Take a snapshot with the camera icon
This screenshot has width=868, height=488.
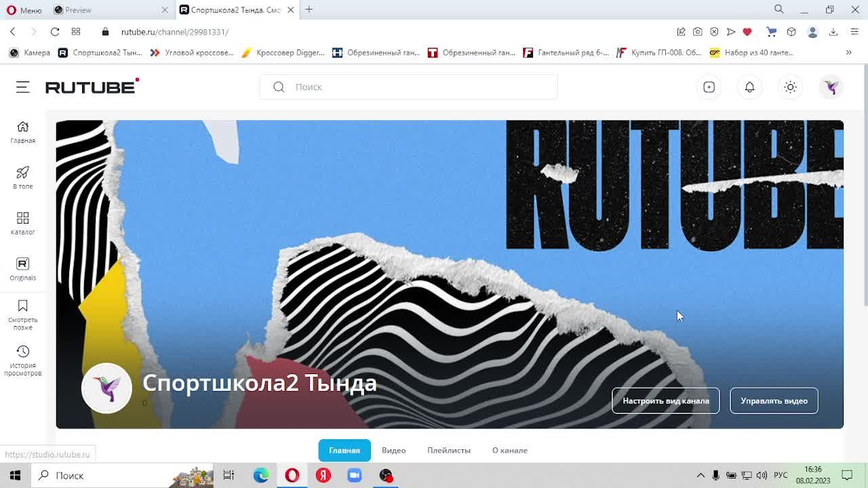(x=698, y=32)
